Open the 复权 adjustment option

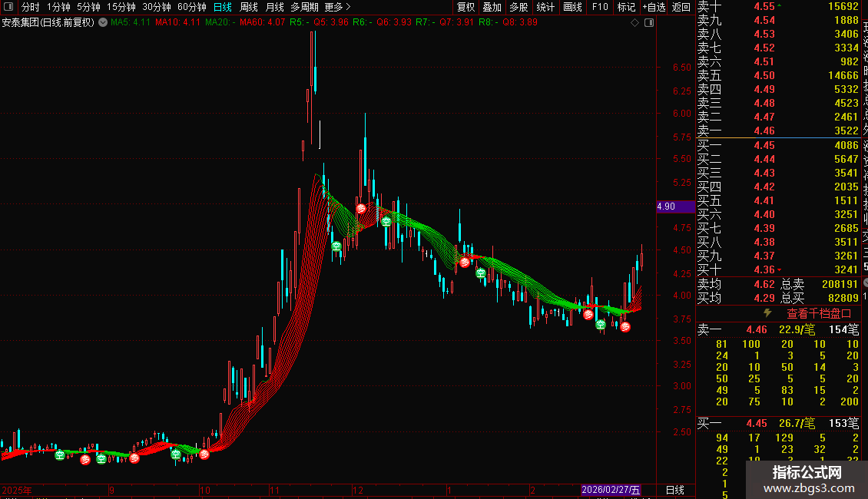465,7
